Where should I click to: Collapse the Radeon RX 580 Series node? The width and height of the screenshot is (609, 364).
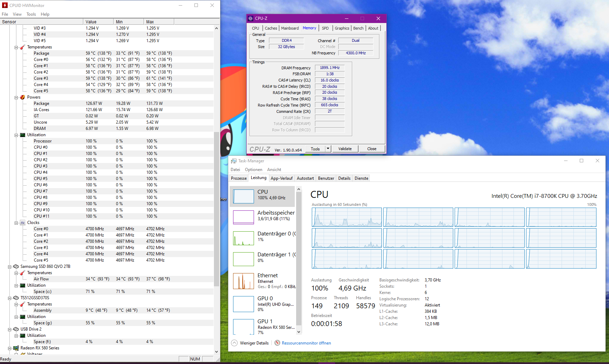click(x=10, y=348)
